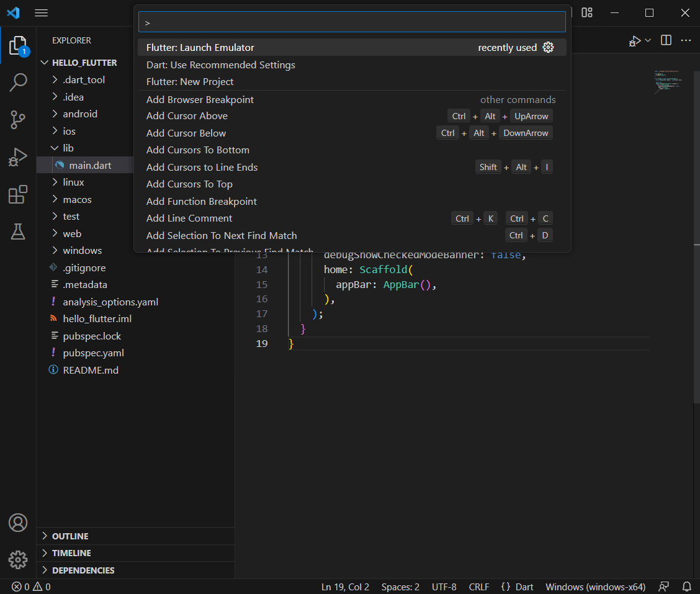The width and height of the screenshot is (700, 594).
Task: Expand the TIMELINE section
Action: pos(135,553)
